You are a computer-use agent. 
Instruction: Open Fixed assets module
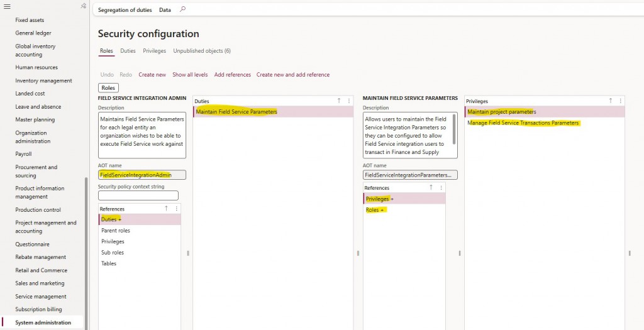(x=30, y=20)
